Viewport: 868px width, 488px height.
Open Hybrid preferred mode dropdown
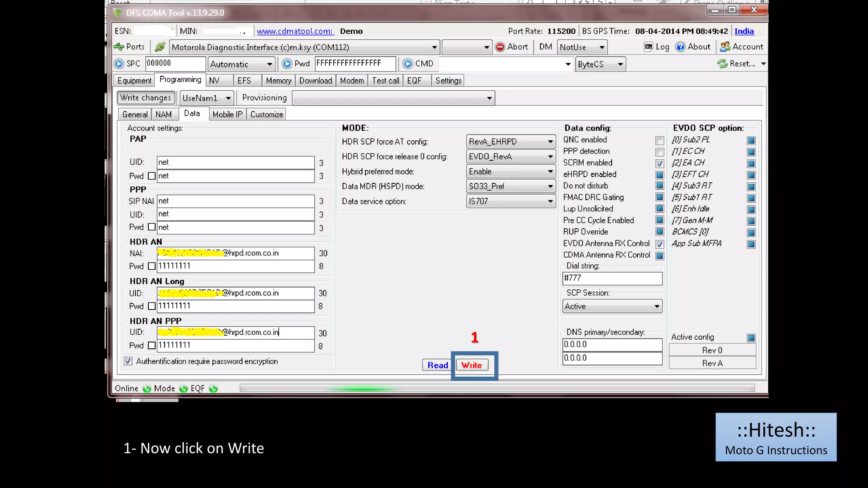click(511, 172)
